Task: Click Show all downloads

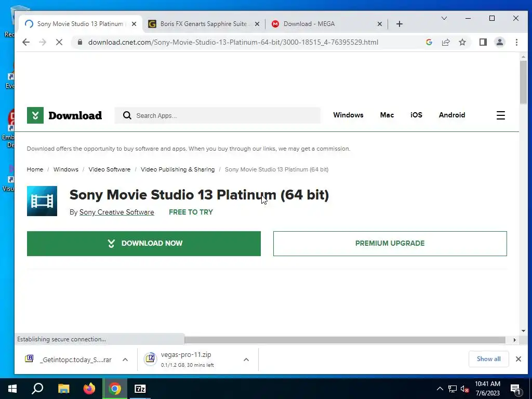Action: [488, 359]
